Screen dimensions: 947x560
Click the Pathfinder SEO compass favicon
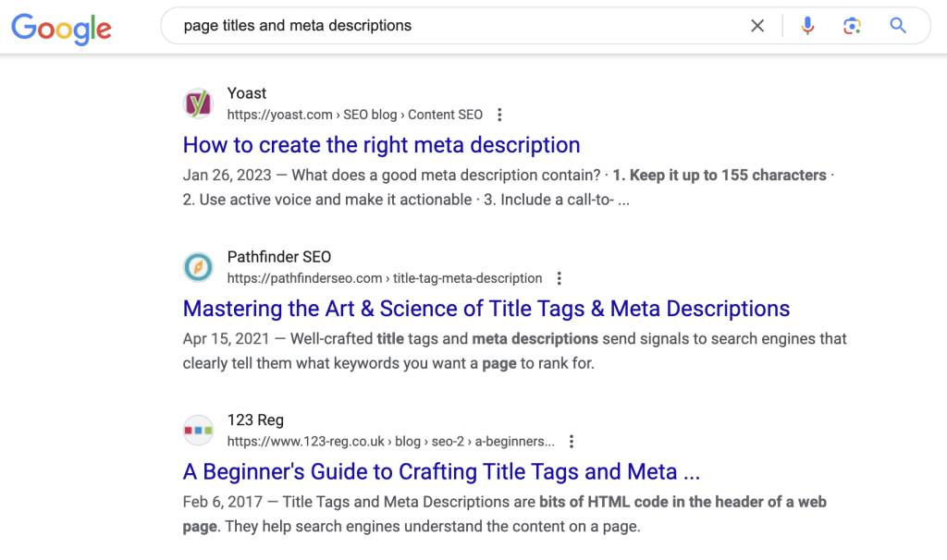(x=198, y=267)
